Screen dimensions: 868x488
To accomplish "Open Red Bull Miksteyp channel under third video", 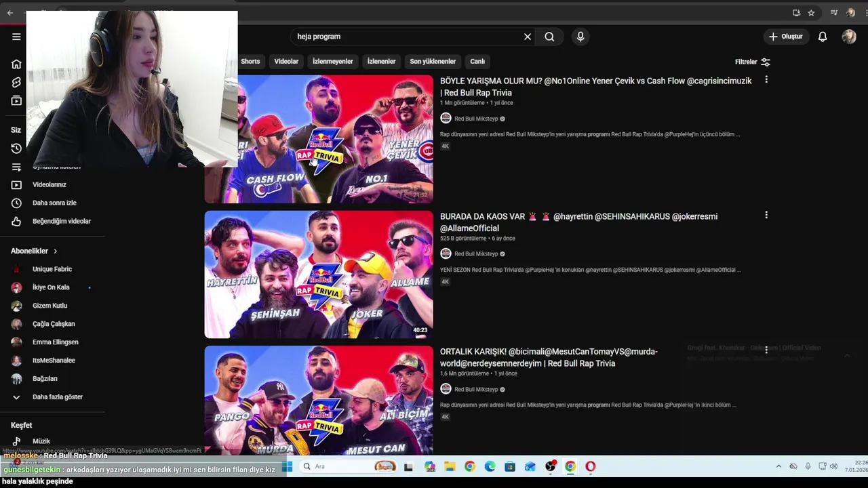I will click(x=476, y=389).
